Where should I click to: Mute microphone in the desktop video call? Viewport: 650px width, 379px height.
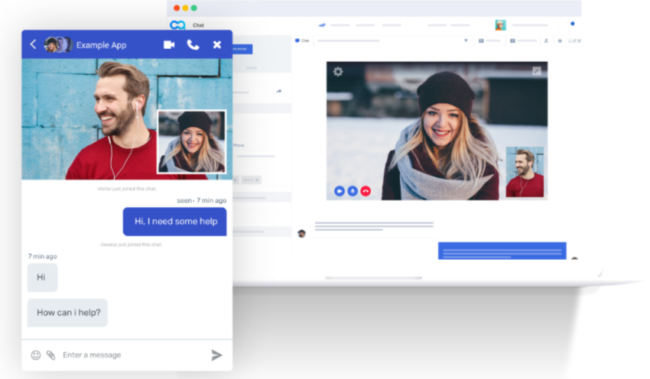pos(352,191)
